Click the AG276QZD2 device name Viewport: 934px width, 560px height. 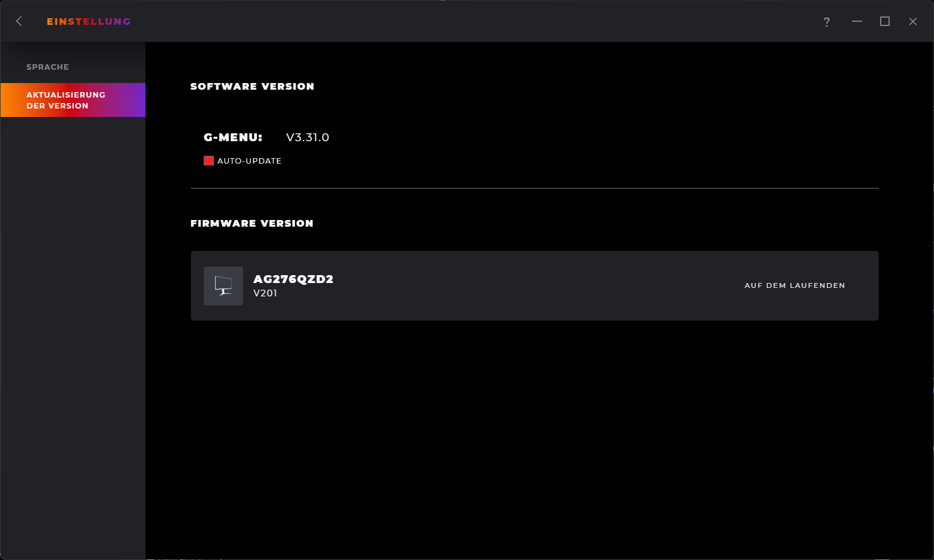pyautogui.click(x=293, y=279)
